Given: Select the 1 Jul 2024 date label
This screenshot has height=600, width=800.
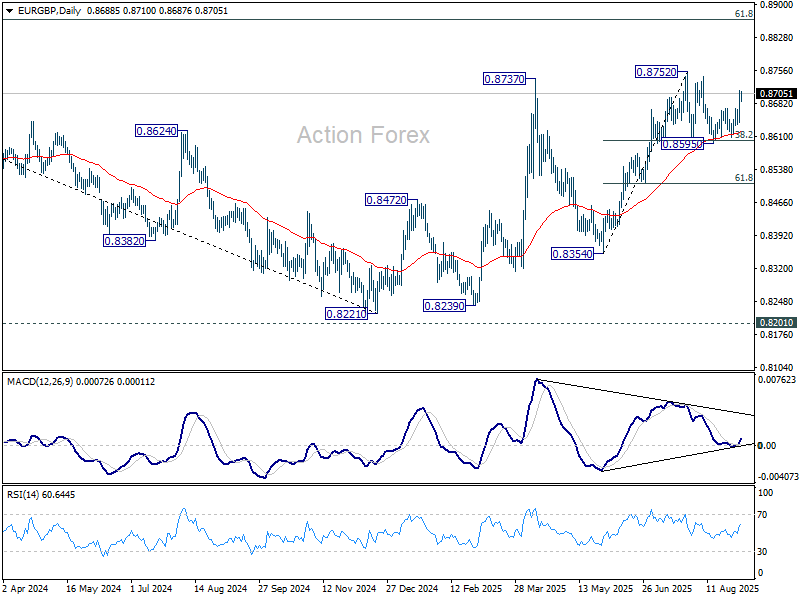Looking at the screenshot, I should [x=152, y=589].
